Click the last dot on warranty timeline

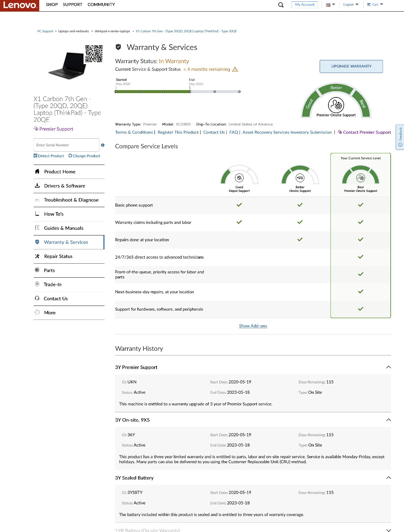pos(239,91)
